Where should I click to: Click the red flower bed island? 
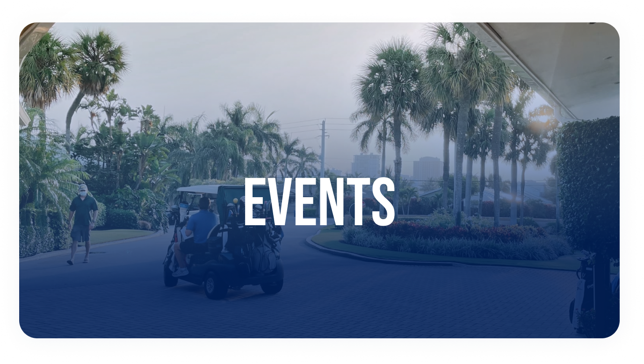(x=449, y=231)
